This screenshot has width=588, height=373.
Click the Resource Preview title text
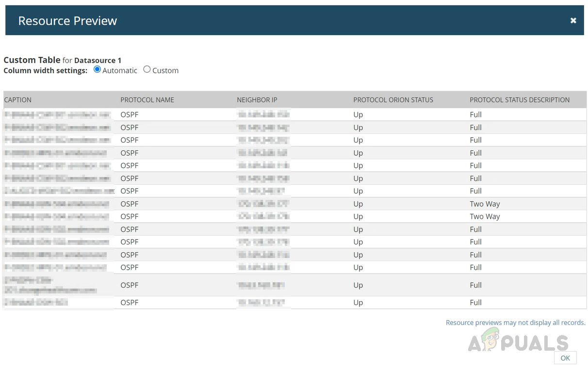pos(67,21)
